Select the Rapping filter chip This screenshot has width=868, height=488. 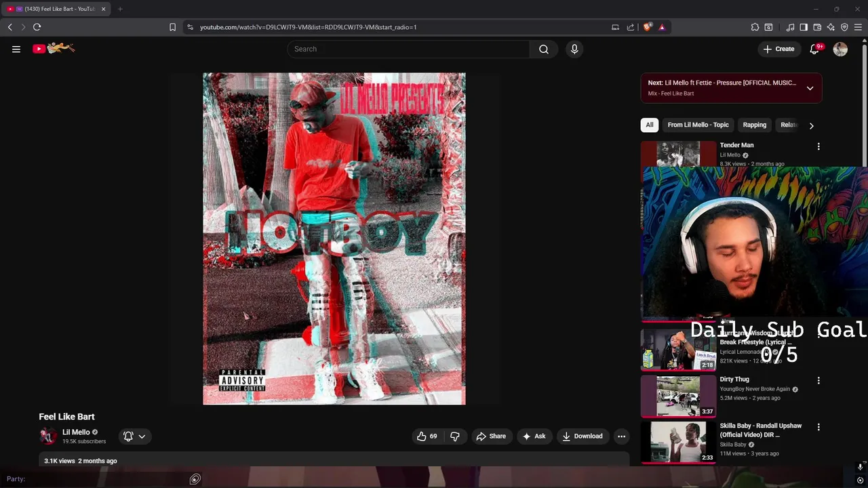click(754, 125)
